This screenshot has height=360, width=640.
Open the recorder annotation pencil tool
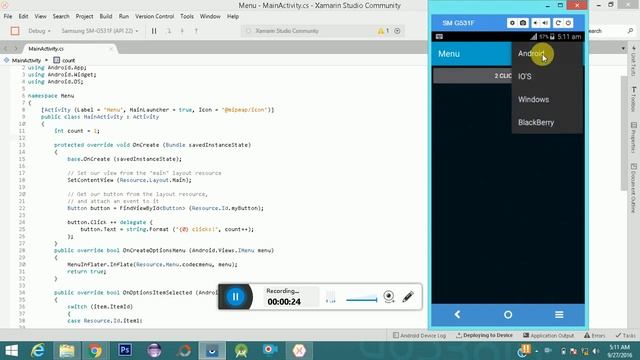coord(408,296)
